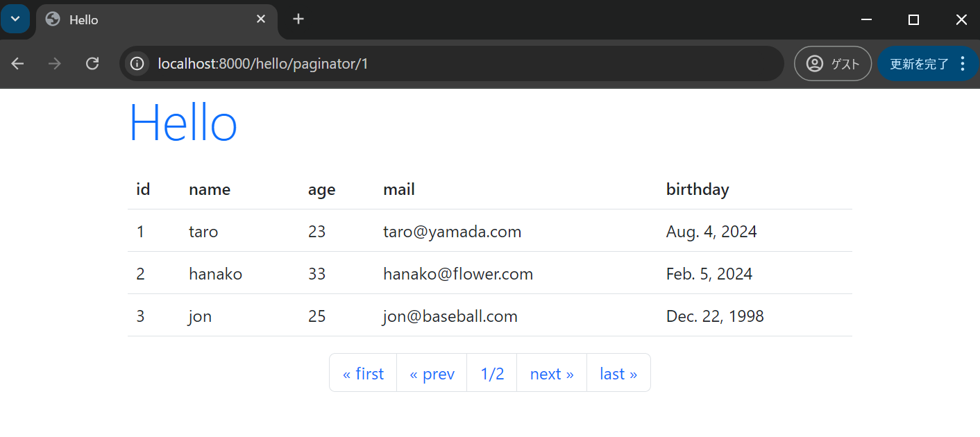This screenshot has width=980, height=437.
Task: Click the Hello page heading
Action: pos(183,123)
